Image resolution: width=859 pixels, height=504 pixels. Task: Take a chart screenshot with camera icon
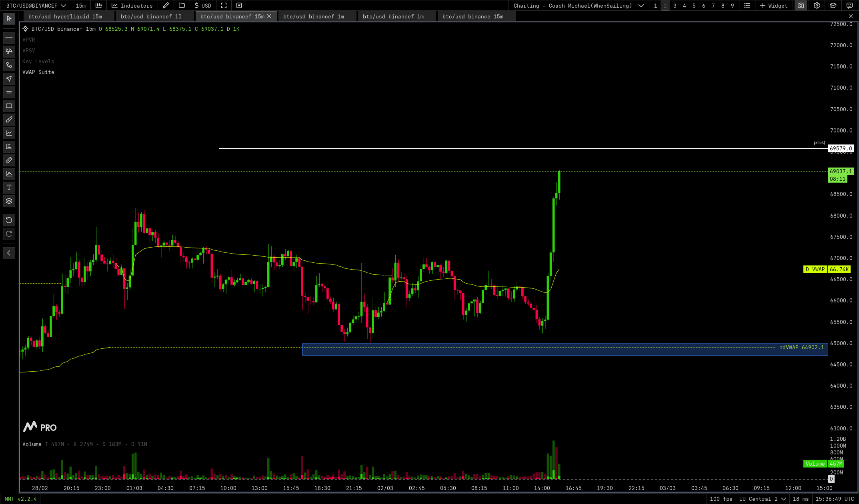click(x=801, y=6)
